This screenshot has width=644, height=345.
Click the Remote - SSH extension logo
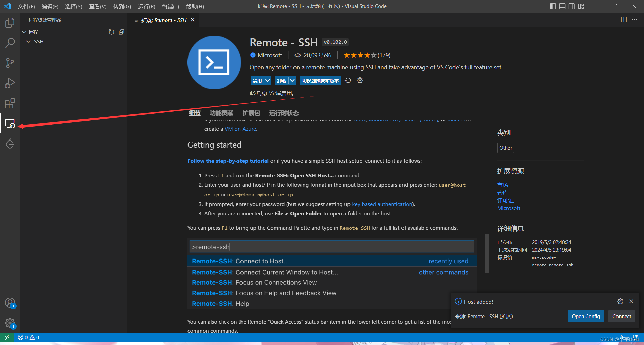[x=214, y=62]
